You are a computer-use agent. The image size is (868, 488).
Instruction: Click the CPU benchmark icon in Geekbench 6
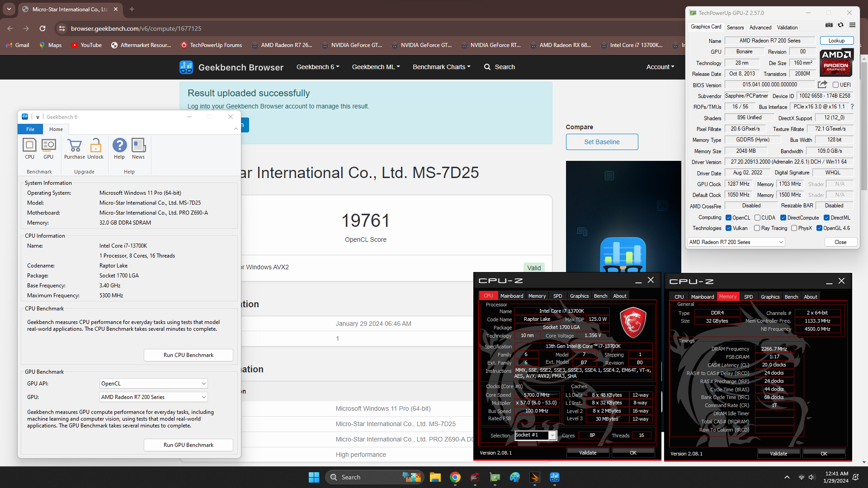(x=29, y=149)
